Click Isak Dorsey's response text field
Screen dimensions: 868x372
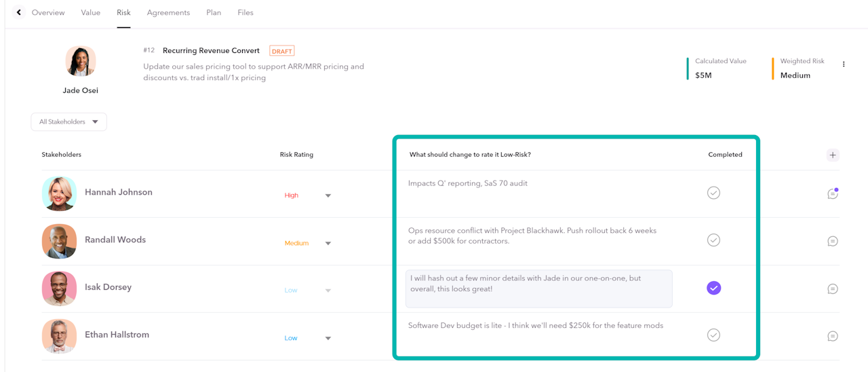[x=538, y=289]
